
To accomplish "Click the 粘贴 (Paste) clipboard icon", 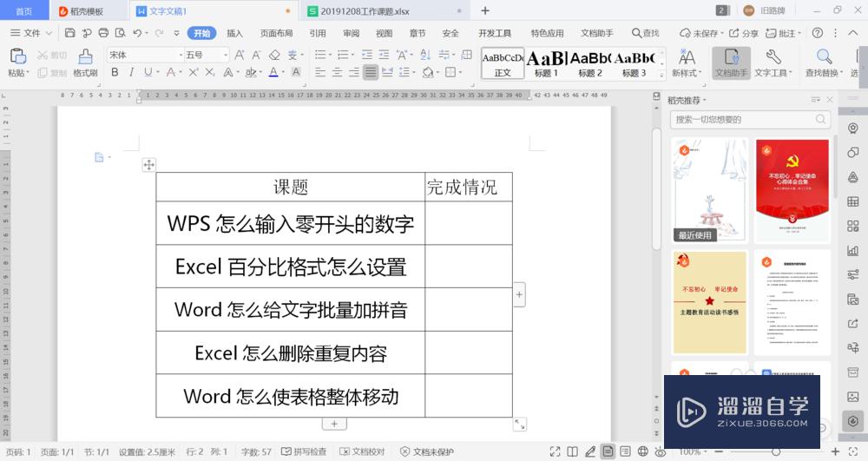I will tap(17, 56).
